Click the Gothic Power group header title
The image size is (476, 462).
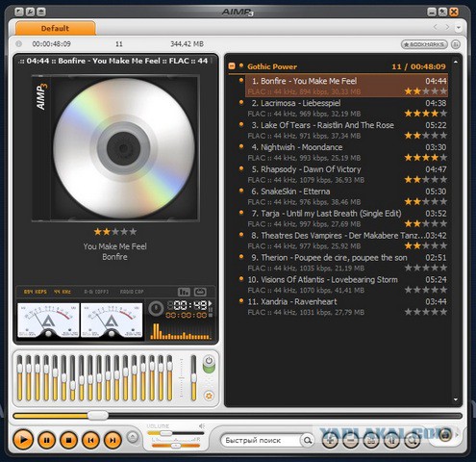(x=272, y=66)
